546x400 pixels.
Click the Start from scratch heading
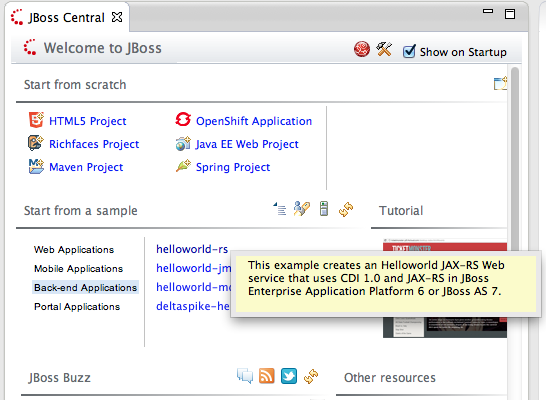click(x=75, y=85)
